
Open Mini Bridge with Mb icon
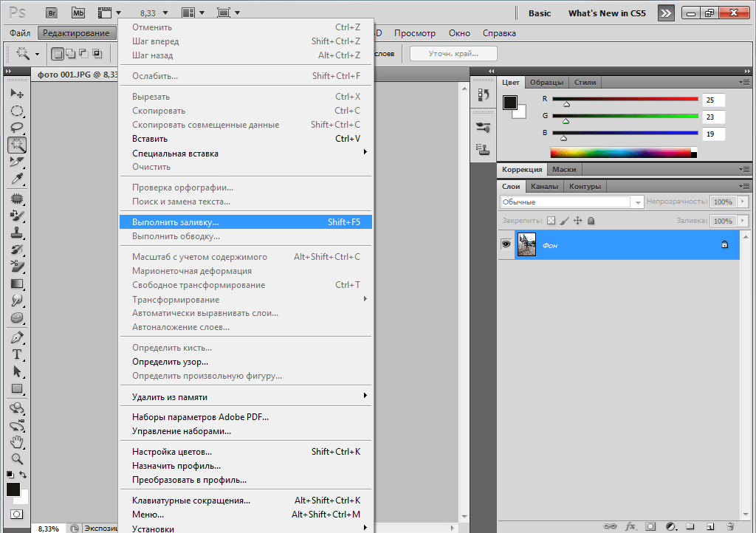[x=78, y=13]
